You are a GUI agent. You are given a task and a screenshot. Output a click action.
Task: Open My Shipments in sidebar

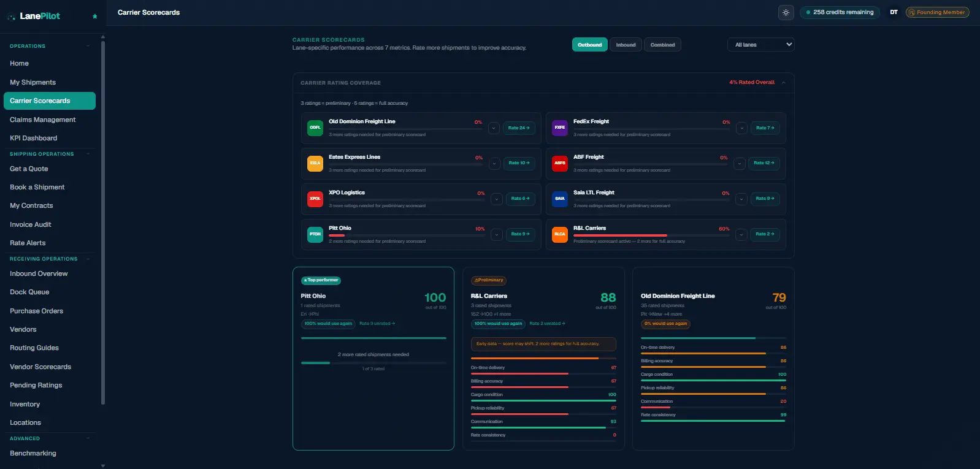coord(50,82)
